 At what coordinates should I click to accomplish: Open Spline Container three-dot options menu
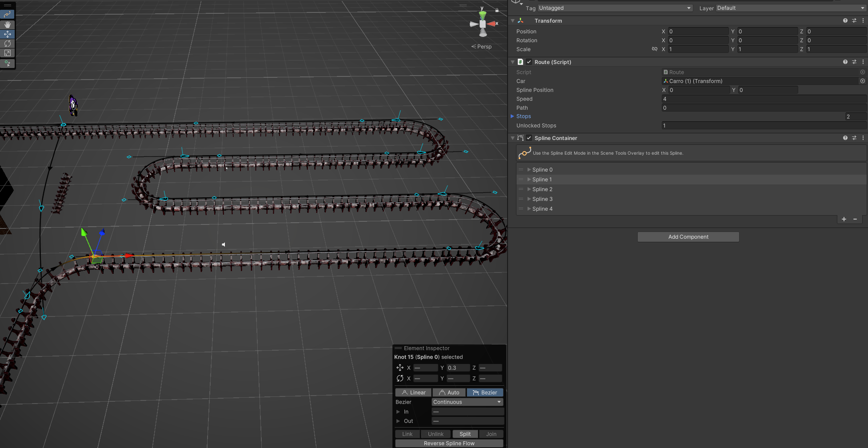tap(863, 138)
